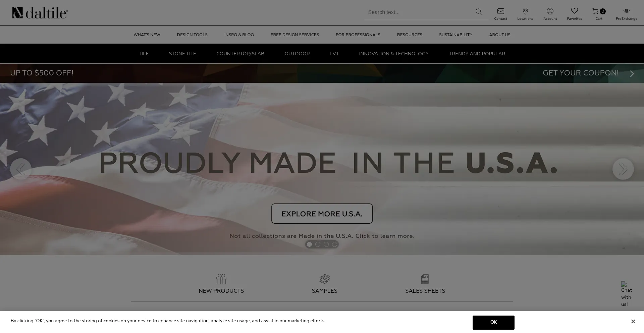Screen dimensions: 644x333
Task: Open the Design Tools menu
Action: pyautogui.click(x=192, y=35)
